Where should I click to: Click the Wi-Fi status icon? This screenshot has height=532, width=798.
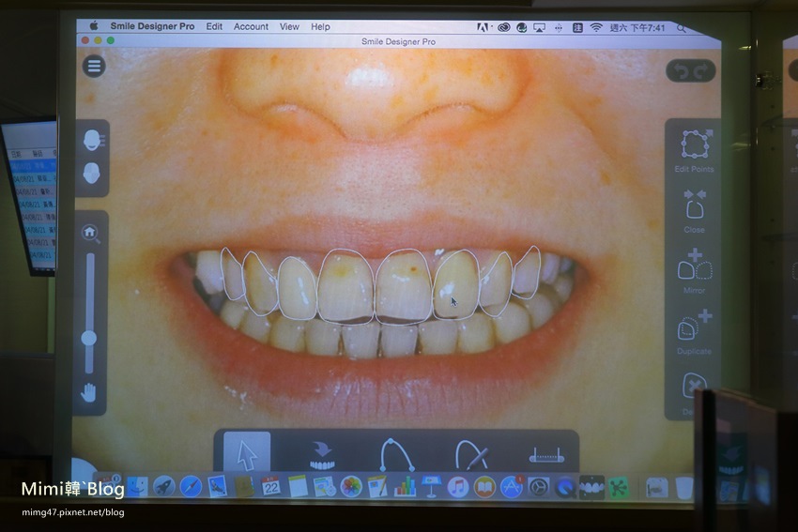[x=596, y=28]
